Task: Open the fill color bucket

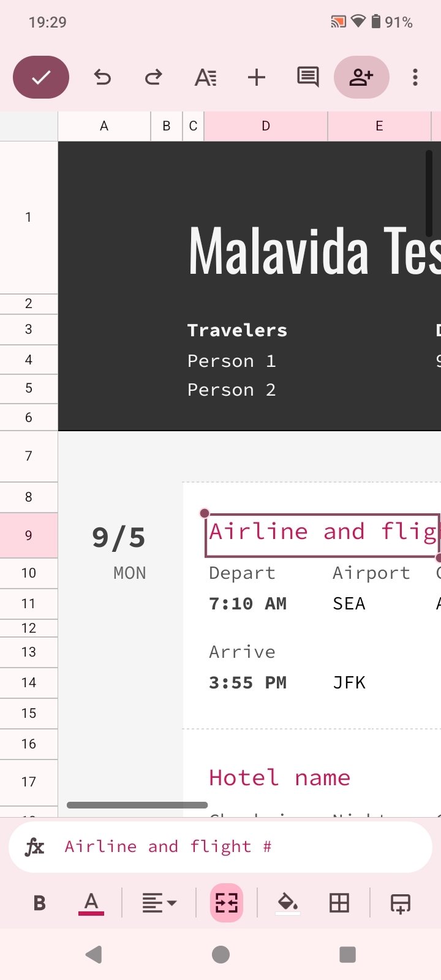Action: [x=288, y=903]
